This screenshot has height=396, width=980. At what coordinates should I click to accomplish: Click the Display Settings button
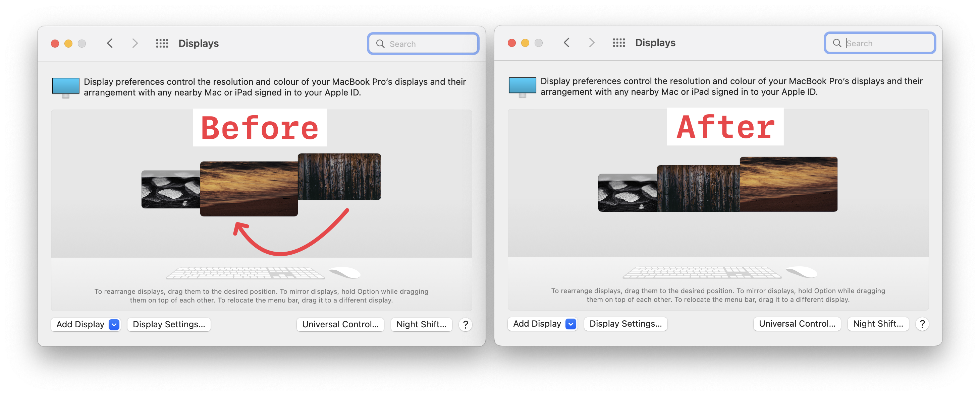(168, 323)
